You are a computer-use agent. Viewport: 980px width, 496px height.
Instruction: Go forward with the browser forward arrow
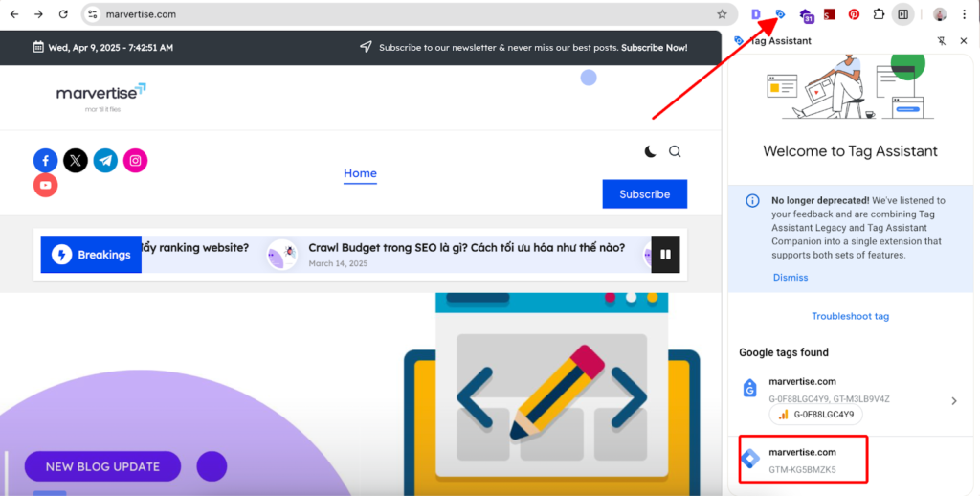38,13
